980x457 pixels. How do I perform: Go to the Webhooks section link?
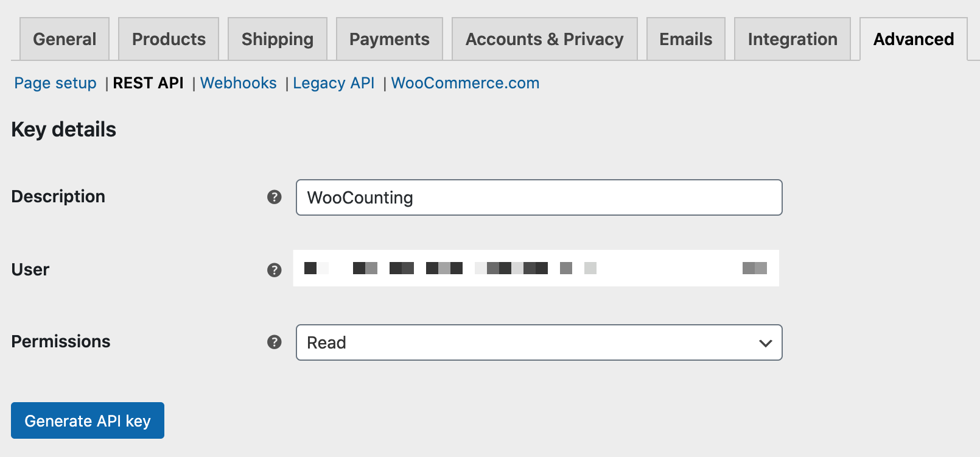[239, 83]
